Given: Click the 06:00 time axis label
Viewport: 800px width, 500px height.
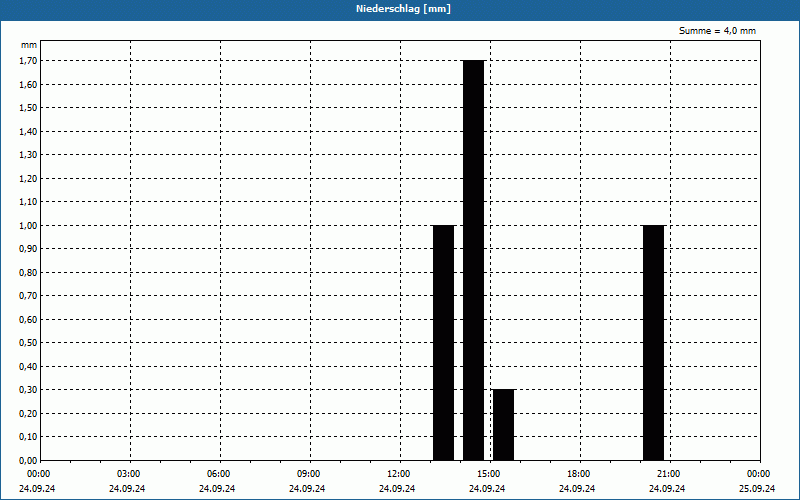Looking at the screenshot, I should pyautogui.click(x=218, y=474).
